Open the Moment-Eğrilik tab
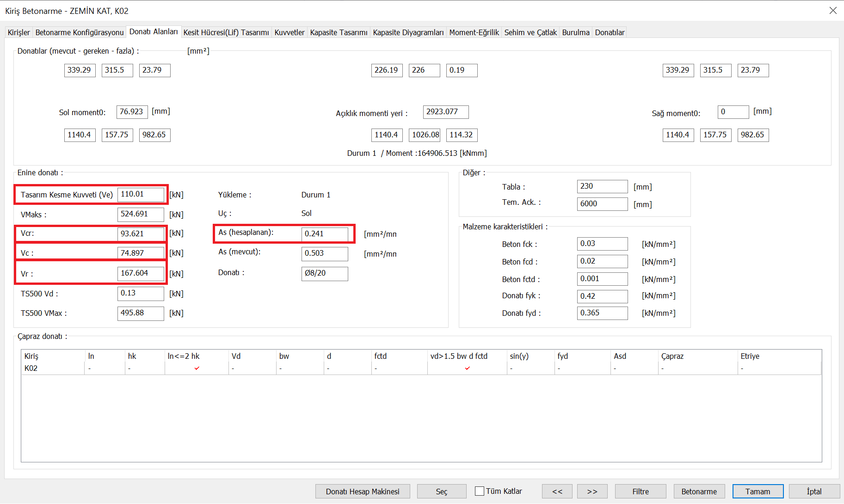This screenshot has height=504, width=844. coord(474,32)
